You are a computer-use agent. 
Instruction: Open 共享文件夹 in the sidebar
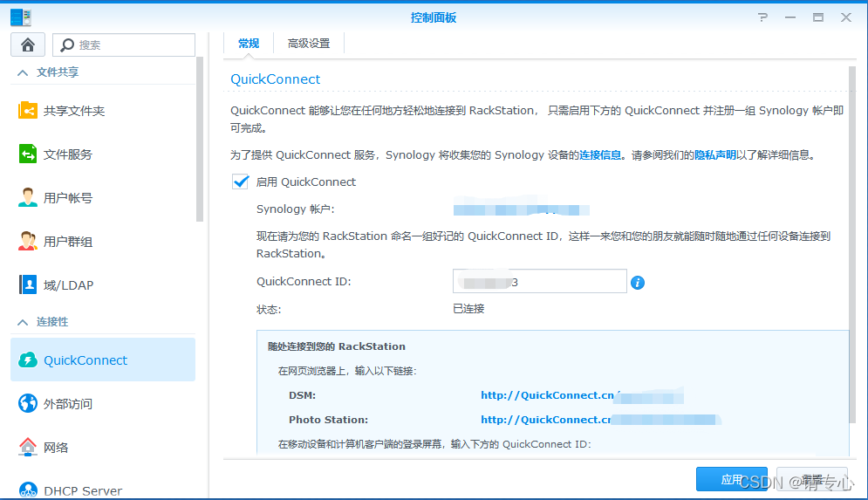pyautogui.click(x=103, y=110)
